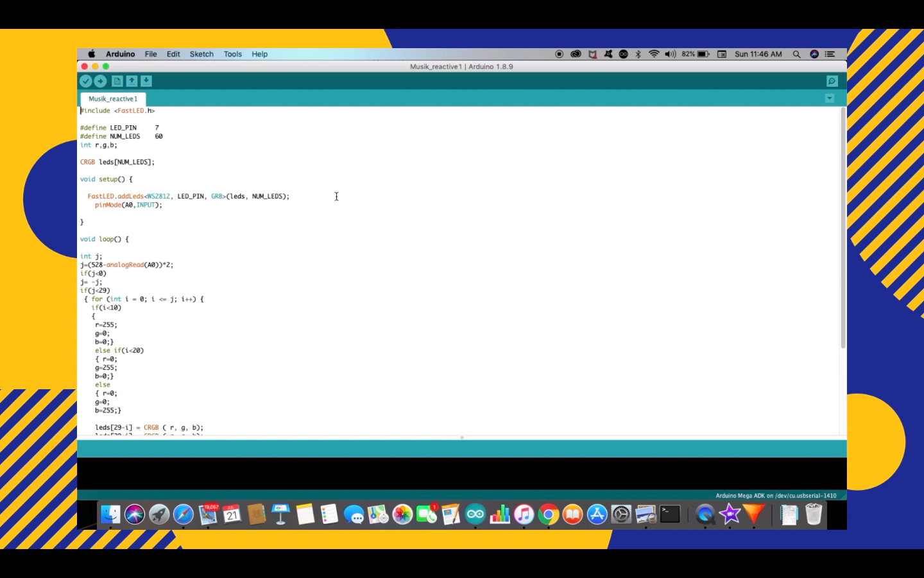Open the Trash in the Dock
The height and width of the screenshot is (578, 924).
point(814,514)
